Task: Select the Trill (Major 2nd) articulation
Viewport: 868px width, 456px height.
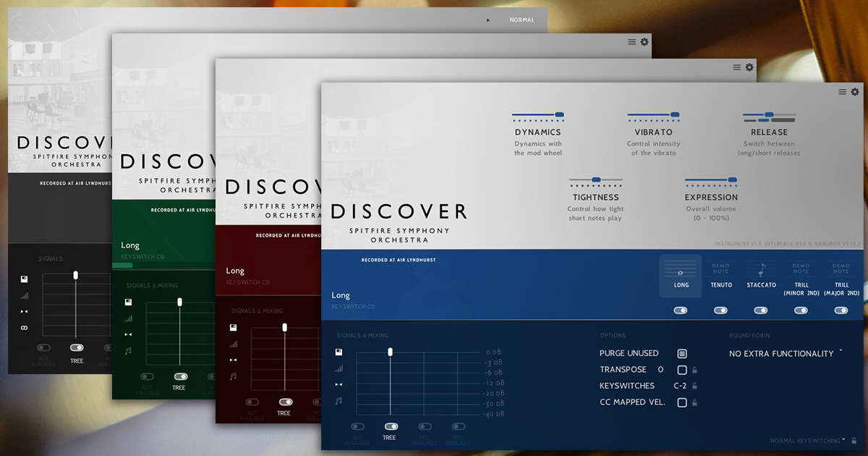Action: [841, 277]
